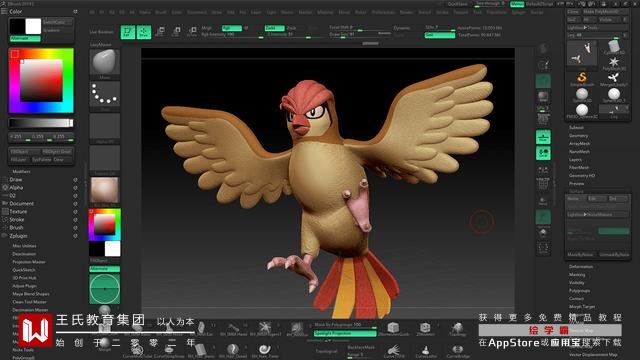Toggle the Zsub button
This screenshot has height=360, width=640.
pos(291,28)
